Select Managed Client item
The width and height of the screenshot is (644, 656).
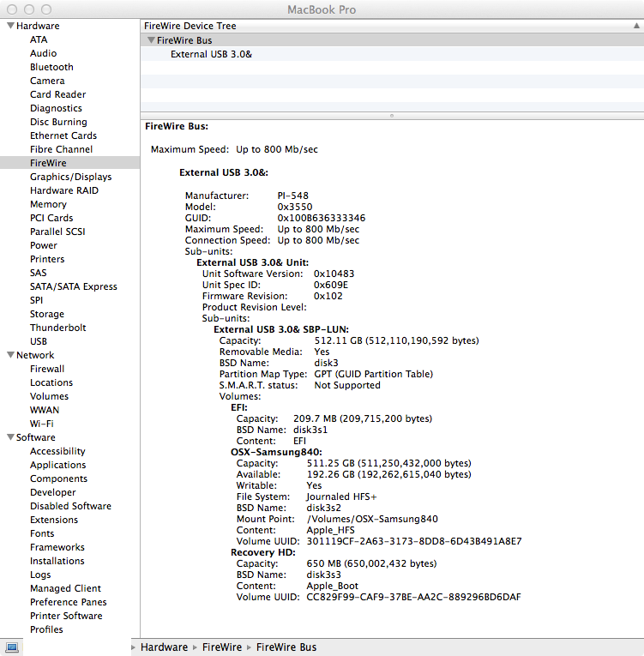click(65, 588)
